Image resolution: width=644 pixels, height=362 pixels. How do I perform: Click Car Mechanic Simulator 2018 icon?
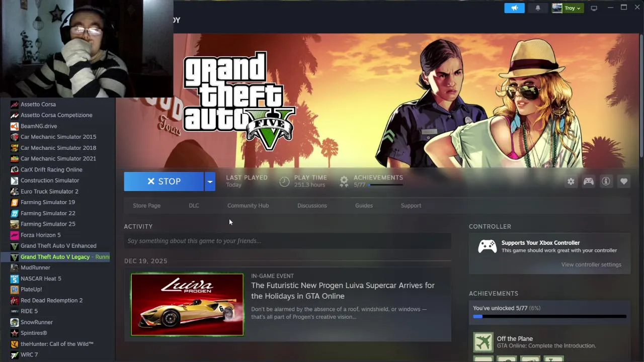click(15, 148)
